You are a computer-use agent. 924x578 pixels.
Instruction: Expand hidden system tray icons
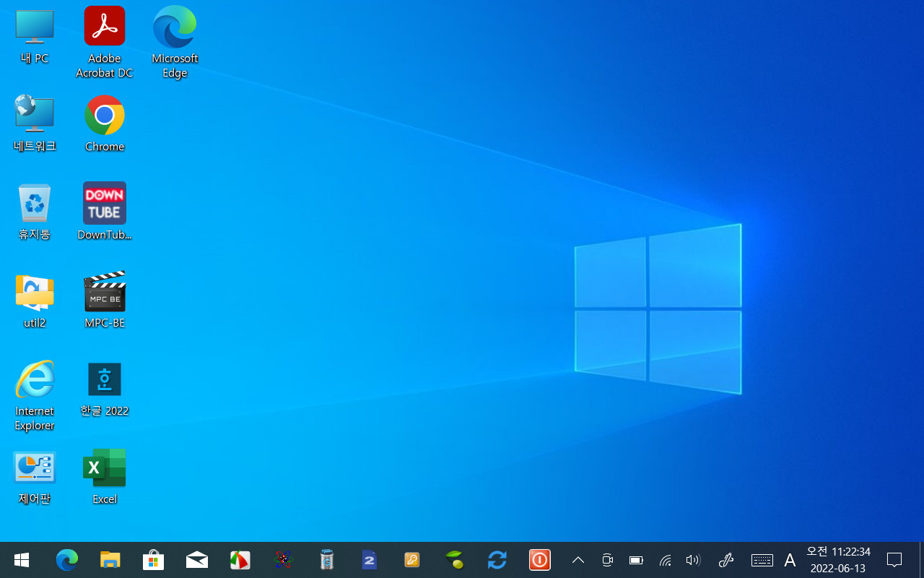click(578, 560)
